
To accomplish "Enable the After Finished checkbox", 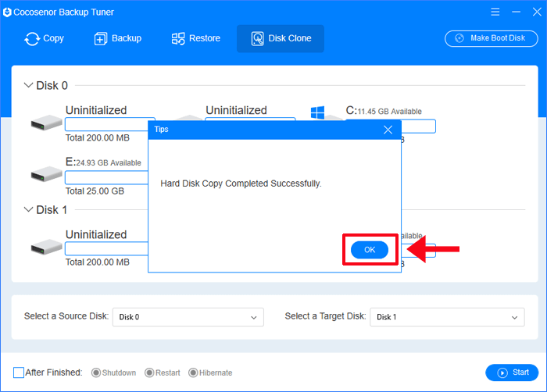I will click(x=19, y=372).
